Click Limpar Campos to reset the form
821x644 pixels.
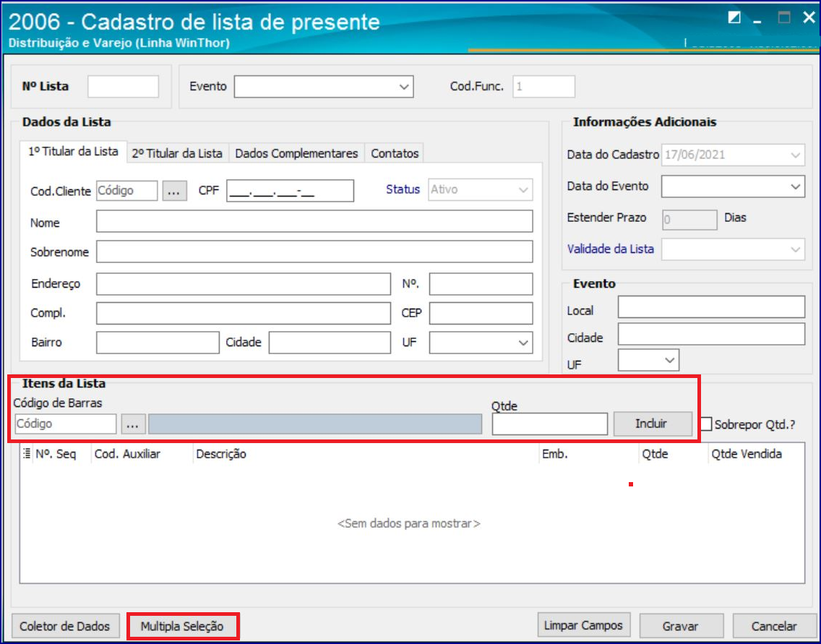tap(583, 625)
